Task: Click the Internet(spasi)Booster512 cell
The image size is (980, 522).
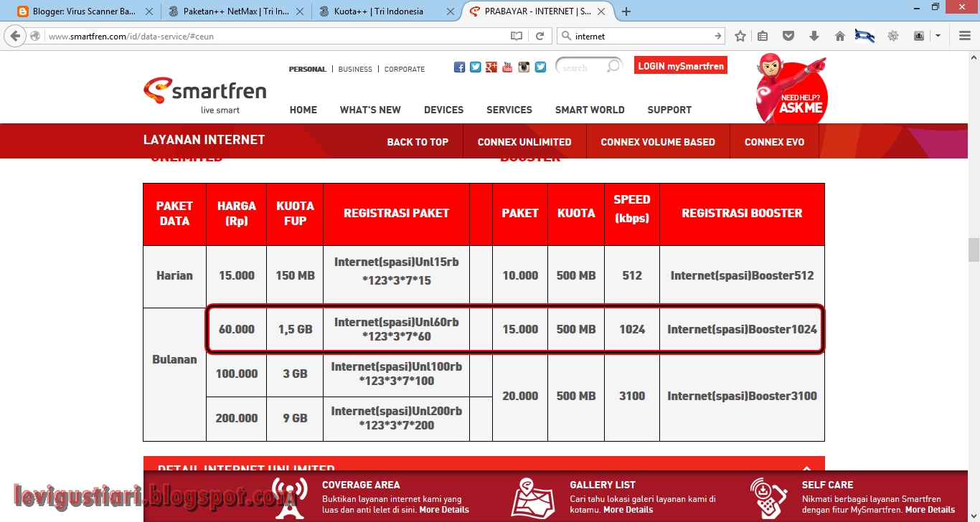Action: click(742, 275)
